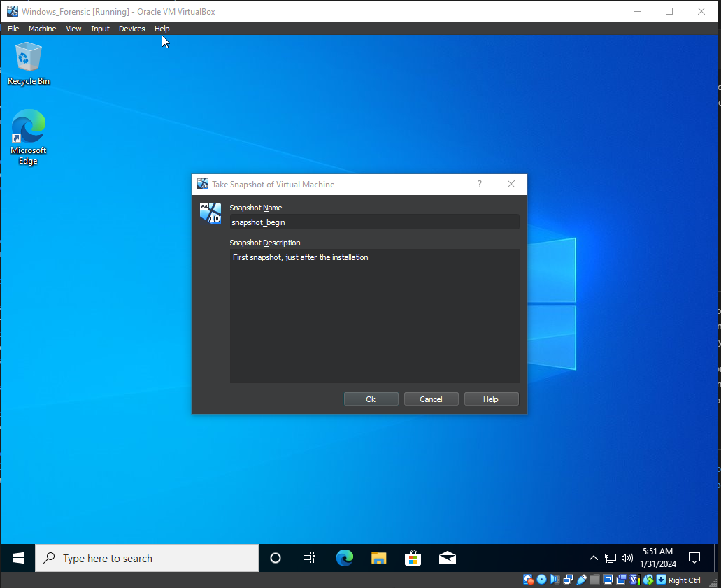Click the network adapters status icon
This screenshot has height=588, width=721.
click(x=568, y=580)
